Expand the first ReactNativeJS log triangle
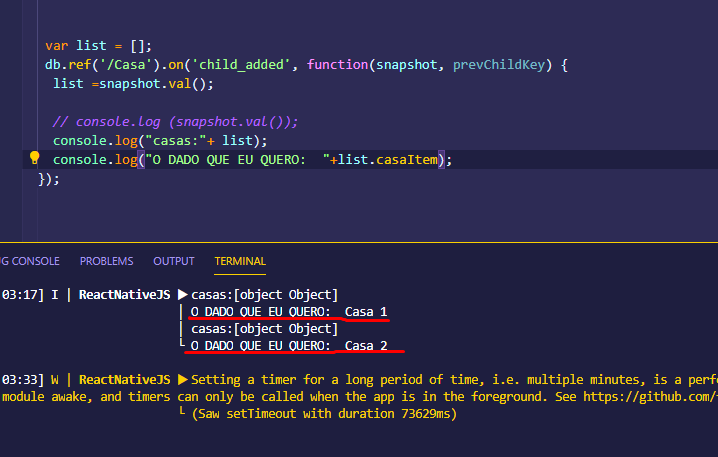Image resolution: width=718 pixels, height=457 pixels. pos(183,294)
